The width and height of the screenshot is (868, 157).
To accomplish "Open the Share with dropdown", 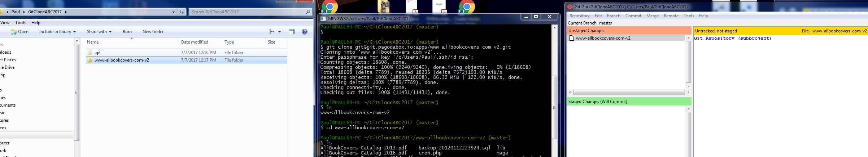I will (x=99, y=32).
